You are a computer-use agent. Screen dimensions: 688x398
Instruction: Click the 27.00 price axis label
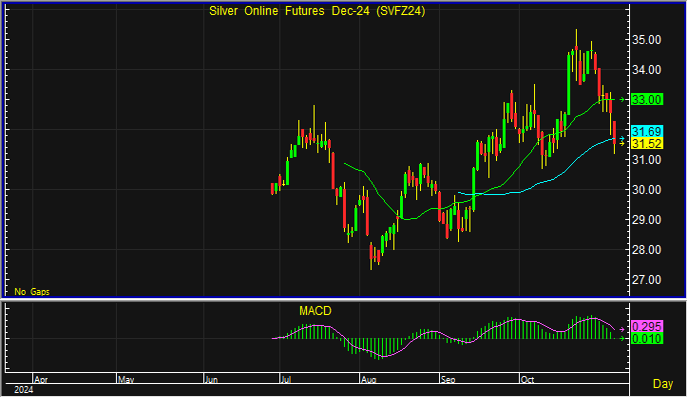coord(646,280)
